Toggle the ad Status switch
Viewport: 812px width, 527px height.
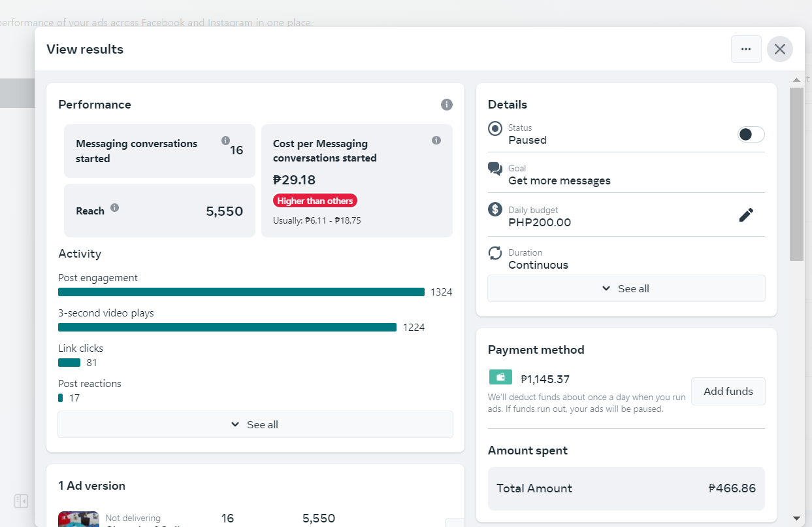(x=751, y=135)
